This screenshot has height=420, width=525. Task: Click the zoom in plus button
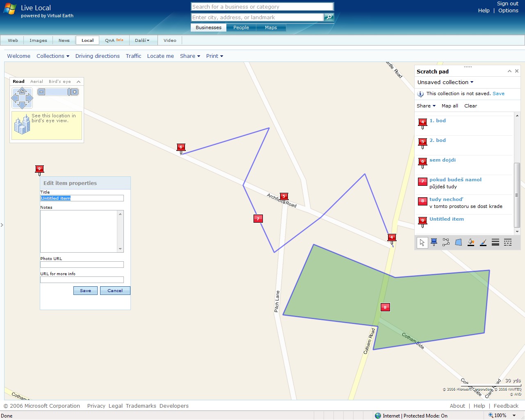point(75,92)
